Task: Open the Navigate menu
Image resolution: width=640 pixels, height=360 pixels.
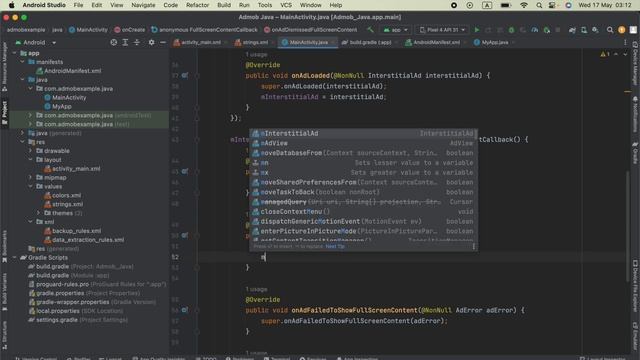Action: 143,5
